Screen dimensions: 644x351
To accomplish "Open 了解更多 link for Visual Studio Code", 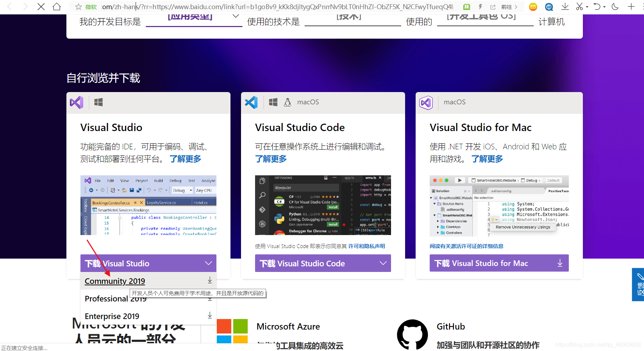I will tap(271, 159).
